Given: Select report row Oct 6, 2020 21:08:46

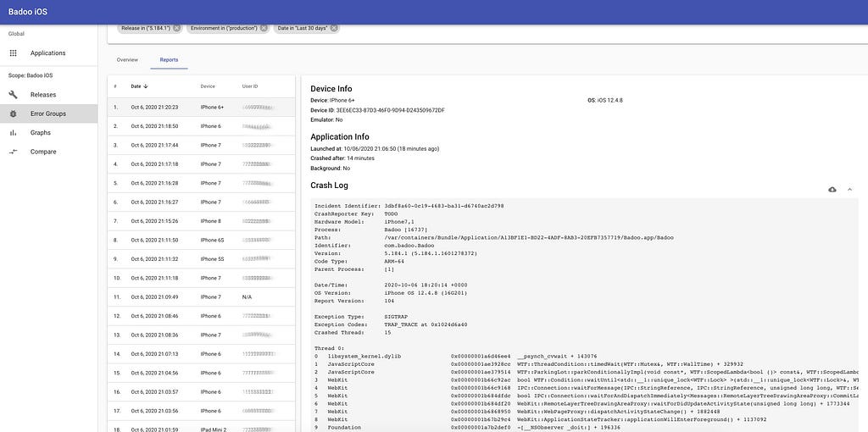Looking at the screenshot, I should (x=201, y=316).
